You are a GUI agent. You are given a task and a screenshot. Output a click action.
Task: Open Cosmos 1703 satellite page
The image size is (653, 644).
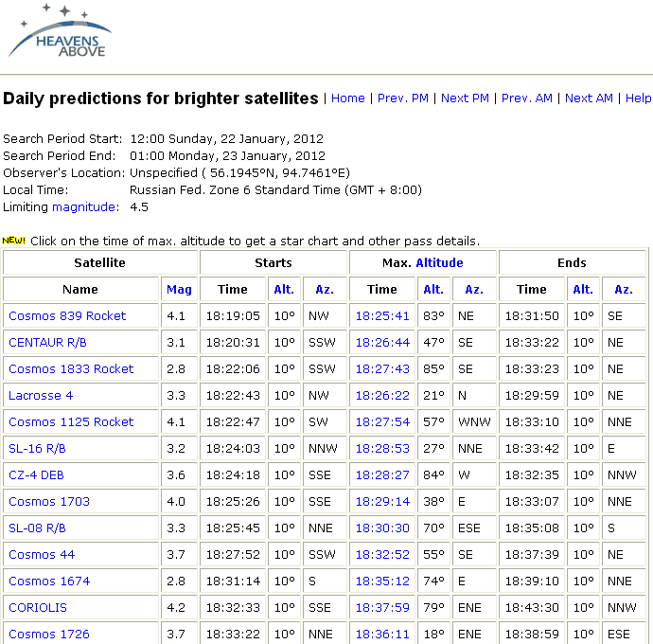pyautogui.click(x=49, y=501)
